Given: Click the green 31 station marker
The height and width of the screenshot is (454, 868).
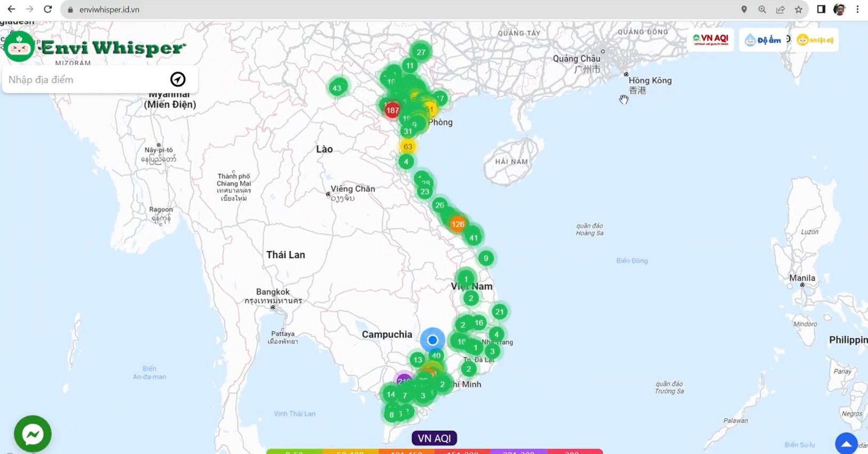Looking at the screenshot, I should [408, 131].
